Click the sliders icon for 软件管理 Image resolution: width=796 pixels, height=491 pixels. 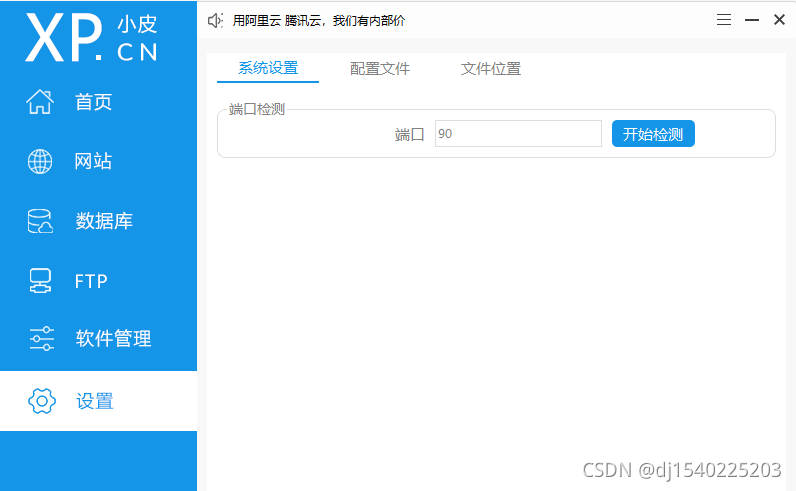(x=42, y=339)
